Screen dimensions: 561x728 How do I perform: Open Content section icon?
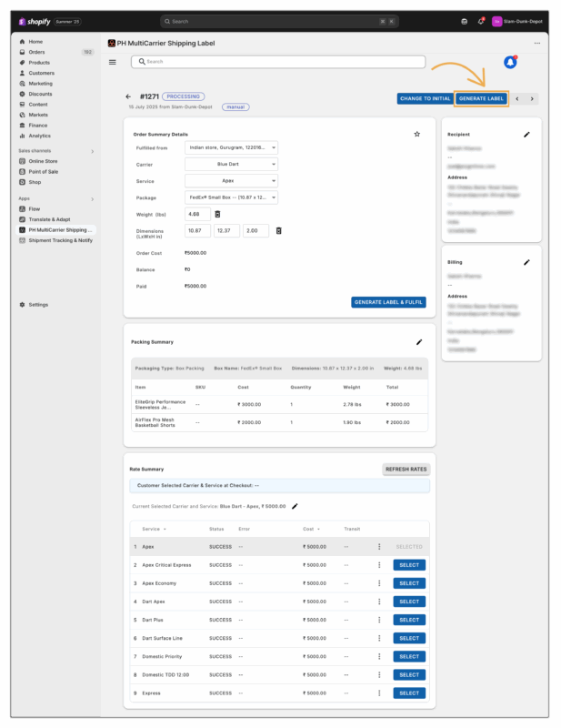(x=22, y=105)
